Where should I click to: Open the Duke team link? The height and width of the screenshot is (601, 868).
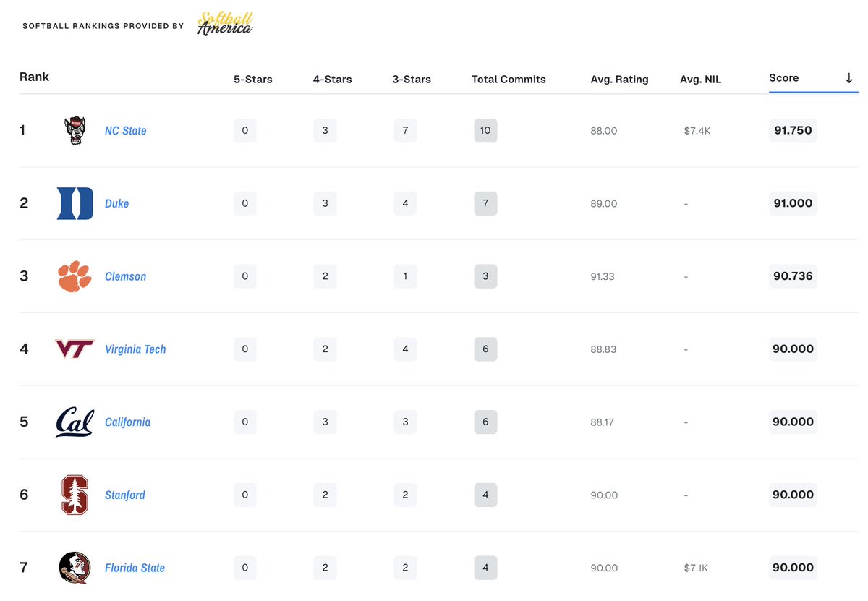coord(116,204)
